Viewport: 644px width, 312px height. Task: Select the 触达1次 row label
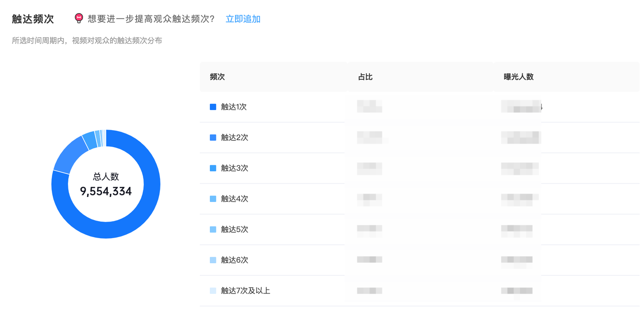click(x=234, y=107)
